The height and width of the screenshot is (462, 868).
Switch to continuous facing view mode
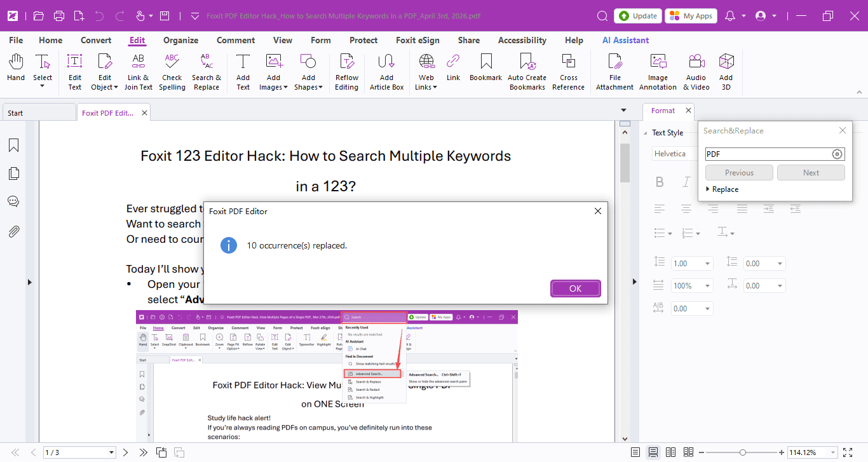pyautogui.click(x=688, y=452)
